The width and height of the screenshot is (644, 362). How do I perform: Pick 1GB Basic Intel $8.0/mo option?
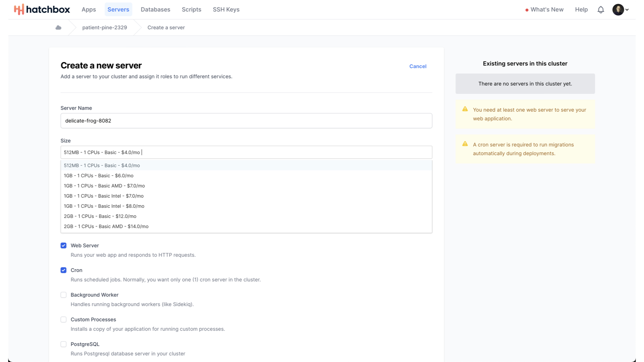point(104,206)
